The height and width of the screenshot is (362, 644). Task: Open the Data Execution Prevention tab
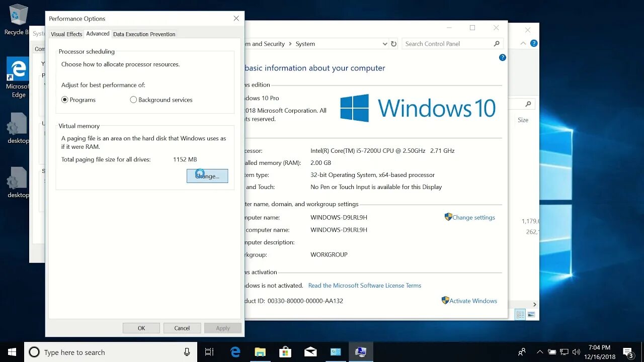pos(144,34)
